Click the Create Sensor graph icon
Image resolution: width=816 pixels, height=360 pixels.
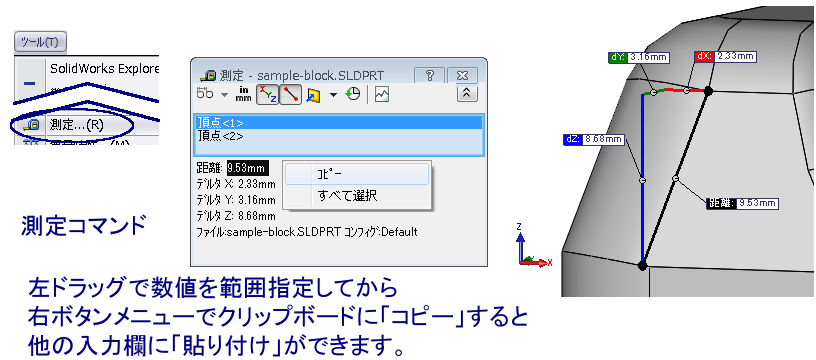point(382,95)
